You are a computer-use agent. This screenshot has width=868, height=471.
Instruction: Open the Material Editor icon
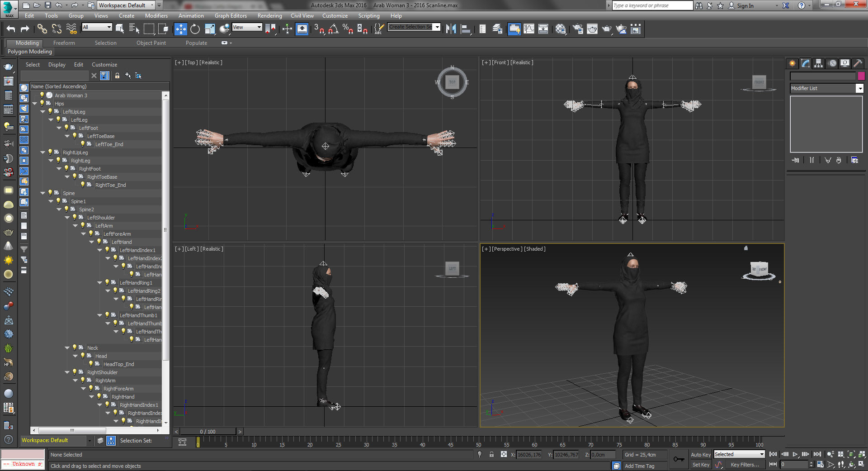tap(561, 29)
